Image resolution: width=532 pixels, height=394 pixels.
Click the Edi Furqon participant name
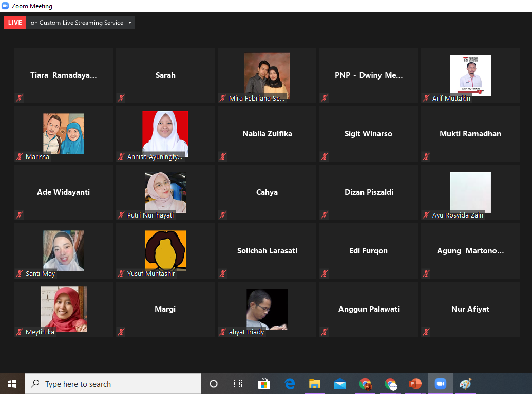tap(368, 251)
